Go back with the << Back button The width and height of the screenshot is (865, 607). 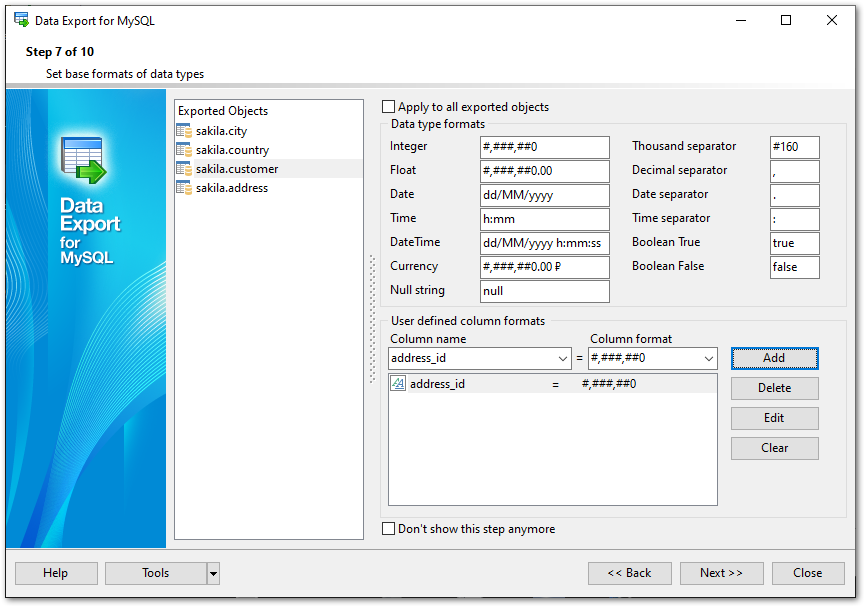629,573
